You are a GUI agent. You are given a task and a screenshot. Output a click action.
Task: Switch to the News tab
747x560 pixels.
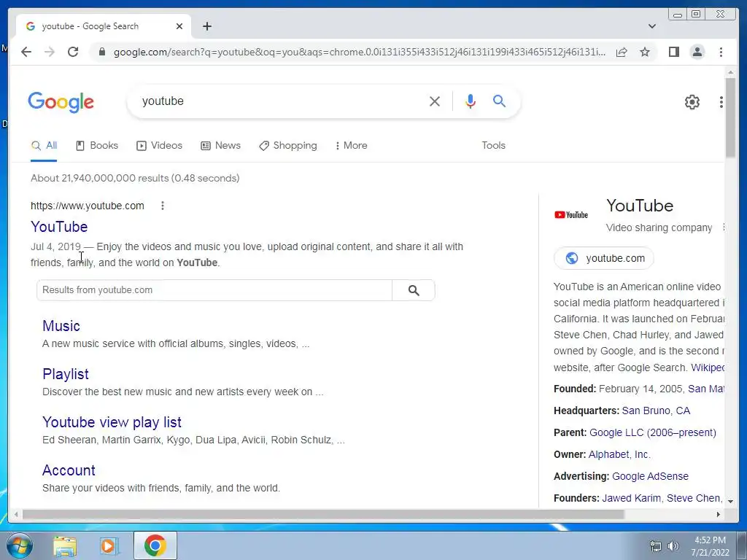click(220, 145)
